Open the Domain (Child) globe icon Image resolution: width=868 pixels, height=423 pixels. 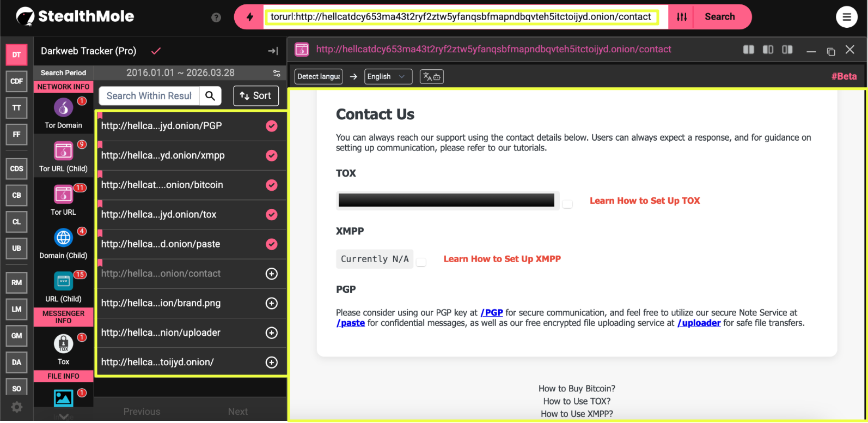pos(63,238)
